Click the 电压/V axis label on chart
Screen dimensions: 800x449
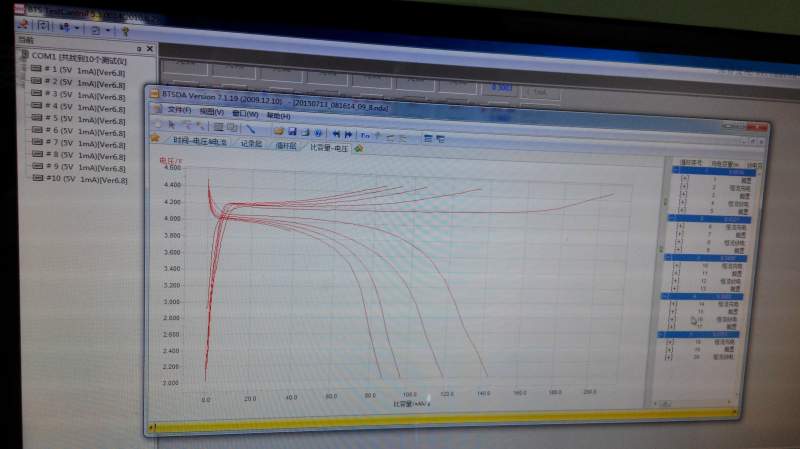click(171, 161)
